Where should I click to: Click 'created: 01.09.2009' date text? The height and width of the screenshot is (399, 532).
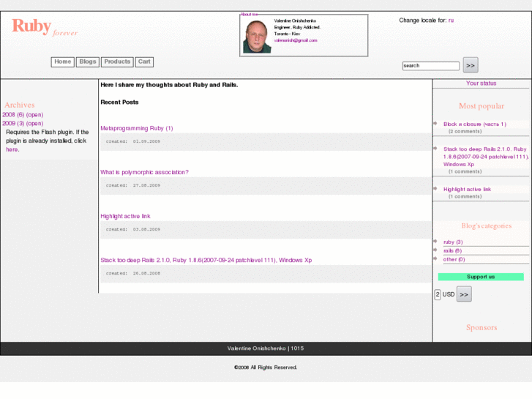133,141
